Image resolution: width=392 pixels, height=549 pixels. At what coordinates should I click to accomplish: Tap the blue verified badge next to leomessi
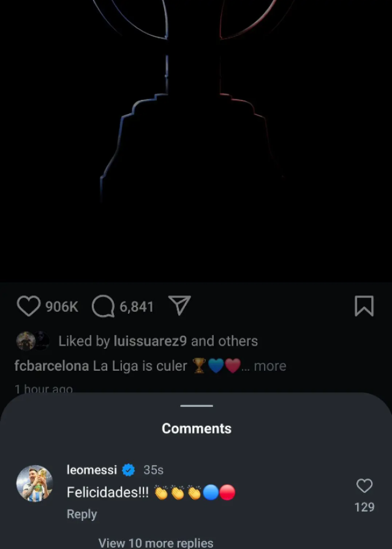(129, 470)
